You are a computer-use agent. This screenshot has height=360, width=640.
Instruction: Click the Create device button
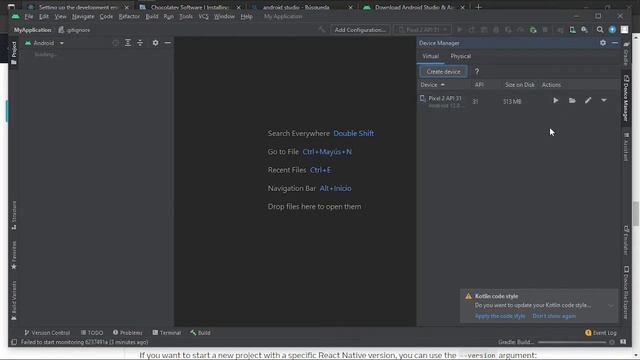tap(443, 71)
